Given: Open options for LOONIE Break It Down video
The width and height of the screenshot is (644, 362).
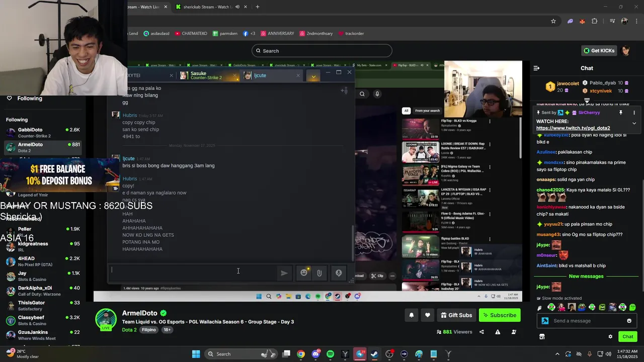Looking at the screenshot, I should point(490,144).
